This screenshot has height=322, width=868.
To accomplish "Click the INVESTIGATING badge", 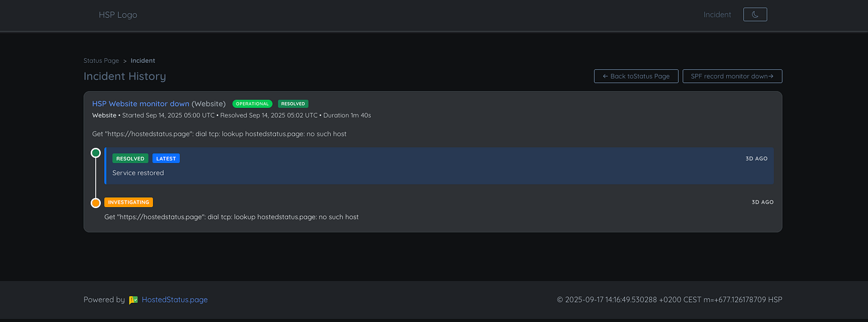I will (129, 202).
